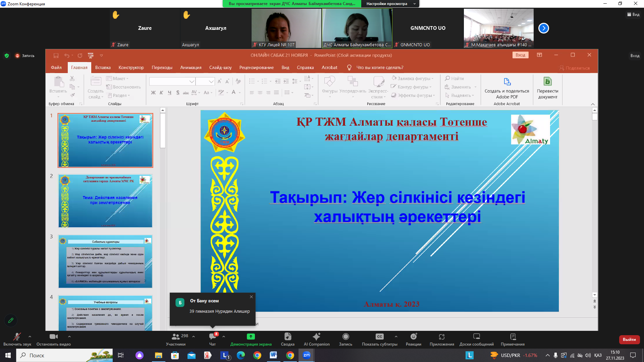Select slide 2 thumbnail
Screen dimensions: 644x362
[105, 201]
